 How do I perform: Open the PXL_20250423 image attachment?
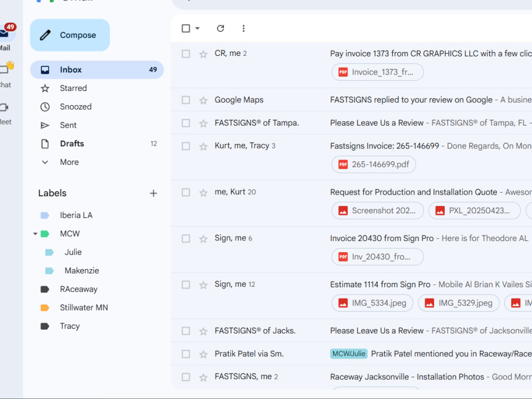pyautogui.click(x=475, y=211)
